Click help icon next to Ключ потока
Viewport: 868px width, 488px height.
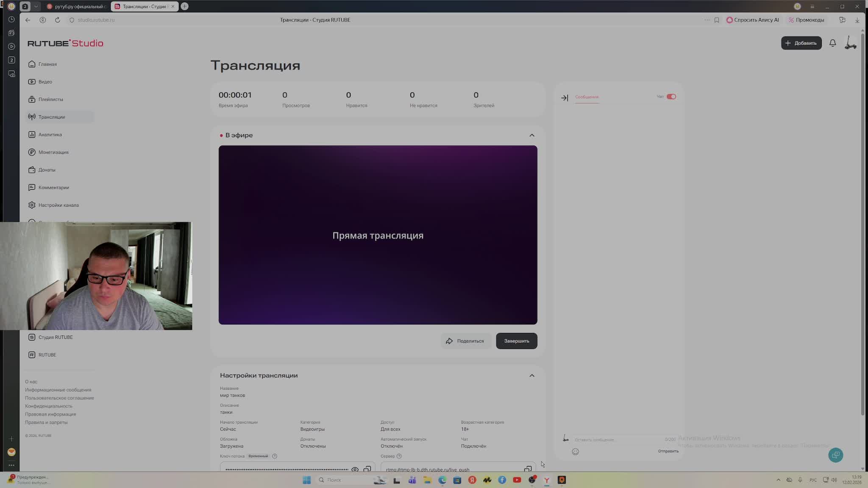275,456
